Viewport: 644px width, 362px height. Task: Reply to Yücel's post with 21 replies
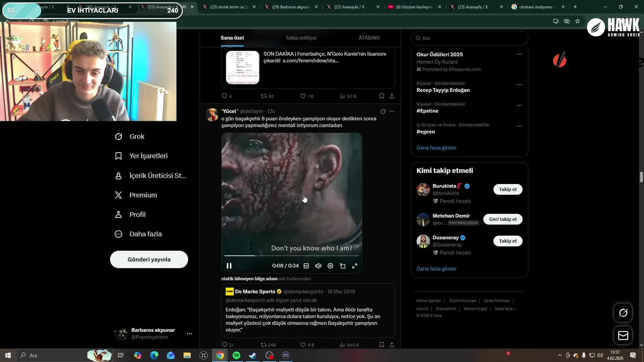(x=227, y=345)
